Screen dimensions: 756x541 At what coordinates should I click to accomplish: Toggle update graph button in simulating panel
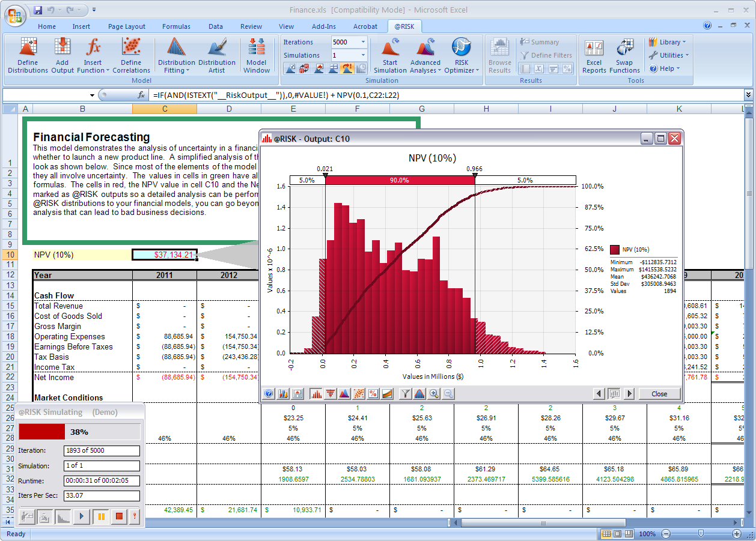click(62, 516)
